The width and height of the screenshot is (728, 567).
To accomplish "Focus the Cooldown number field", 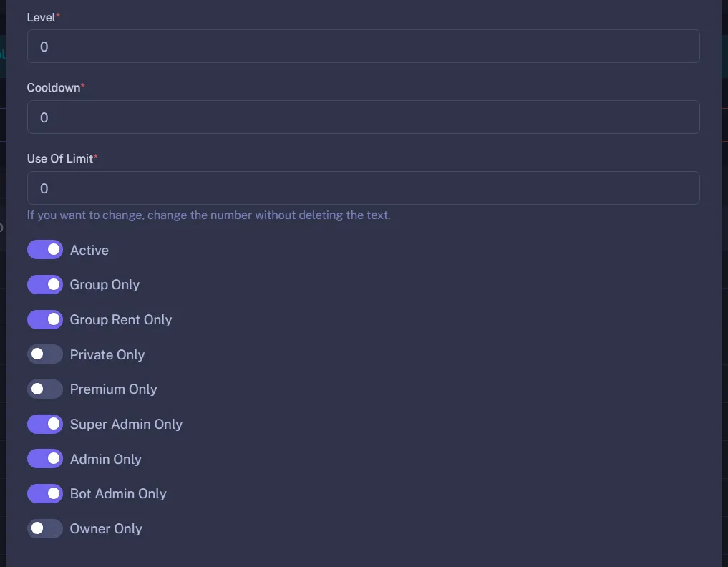I will pyautogui.click(x=363, y=117).
